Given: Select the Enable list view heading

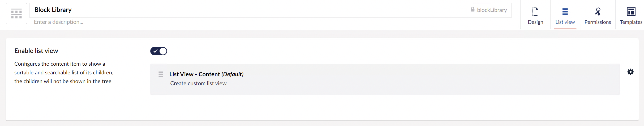Looking at the screenshot, I should [x=36, y=51].
